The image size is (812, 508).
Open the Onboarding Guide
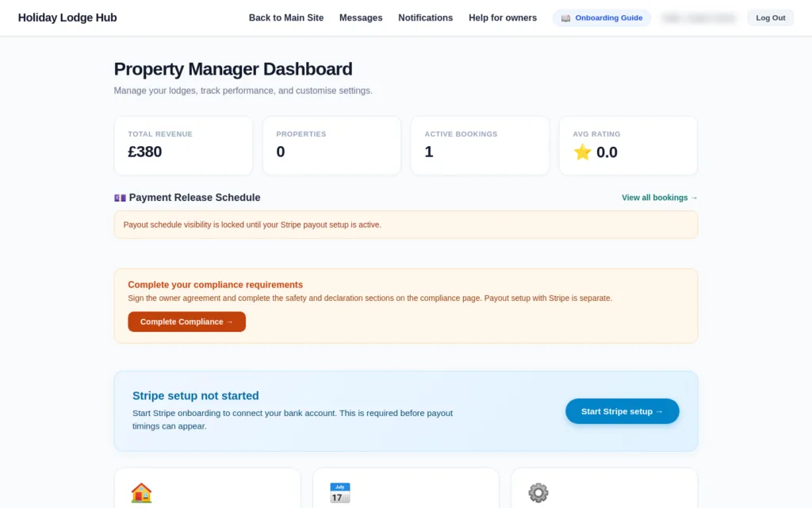pyautogui.click(x=602, y=17)
